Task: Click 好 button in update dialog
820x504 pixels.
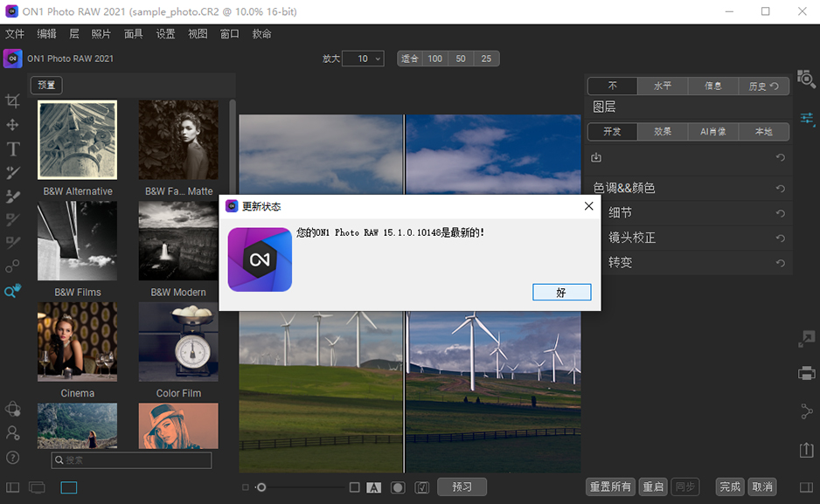Action: 561,293
